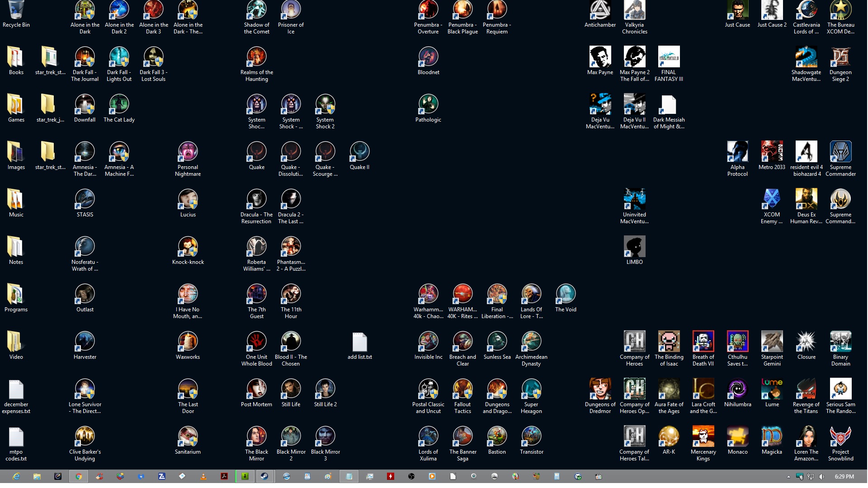Launch the Monaco shortcut

[x=737, y=440]
